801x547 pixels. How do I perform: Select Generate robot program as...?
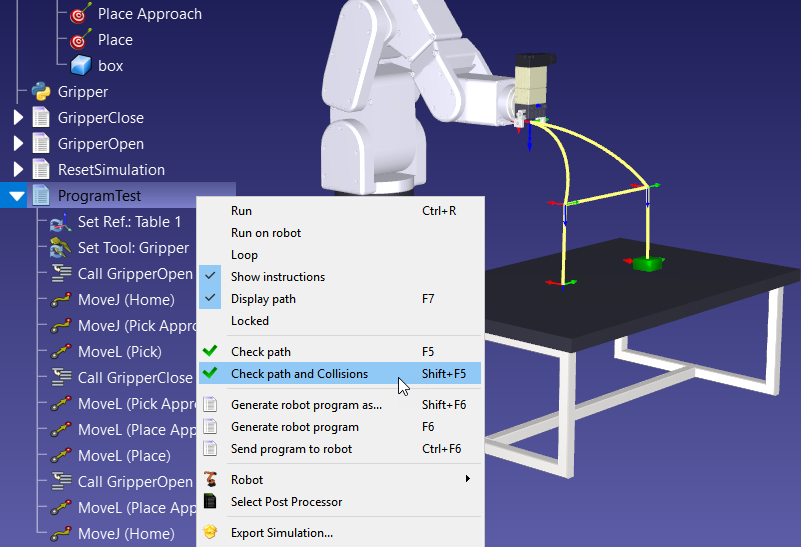pyautogui.click(x=306, y=405)
